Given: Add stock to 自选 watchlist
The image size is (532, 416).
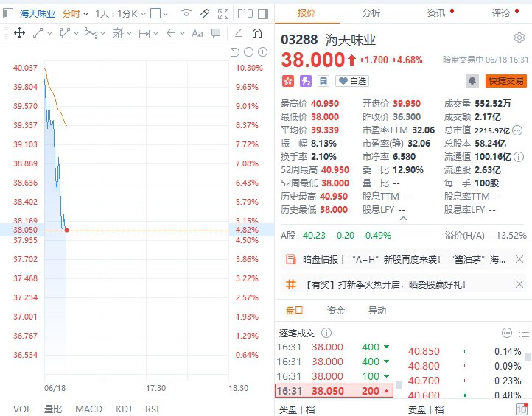Looking at the screenshot, I should [x=352, y=81].
